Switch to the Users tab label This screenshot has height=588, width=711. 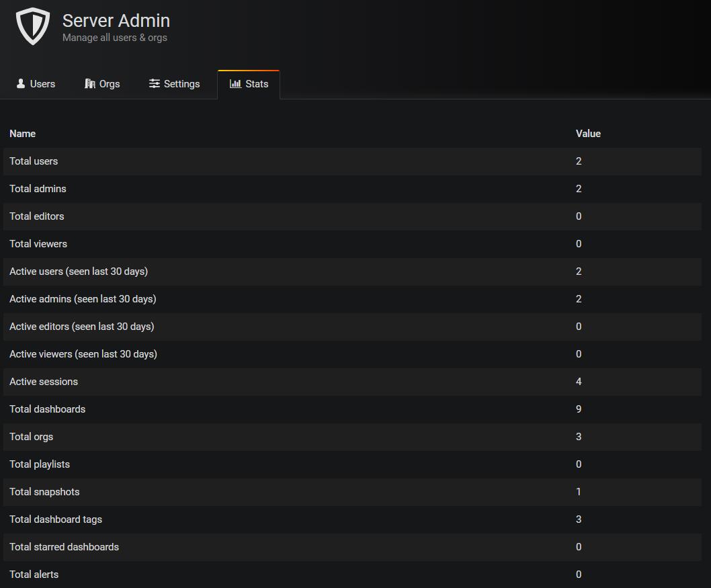[42, 84]
